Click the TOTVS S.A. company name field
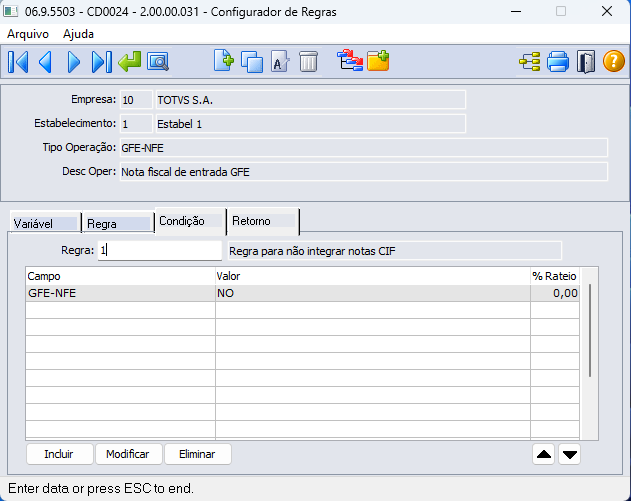 tap(311, 100)
